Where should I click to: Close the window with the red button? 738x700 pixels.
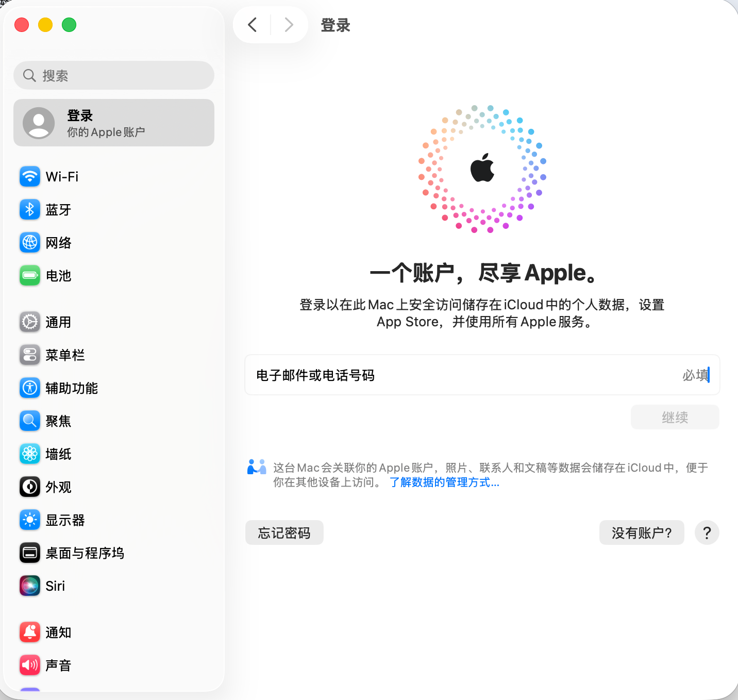pos(22,25)
